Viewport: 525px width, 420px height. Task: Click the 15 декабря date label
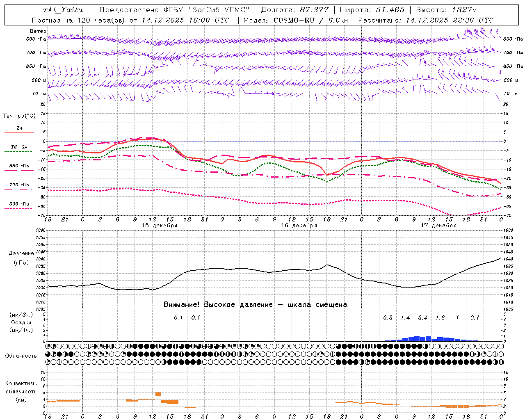160,226
